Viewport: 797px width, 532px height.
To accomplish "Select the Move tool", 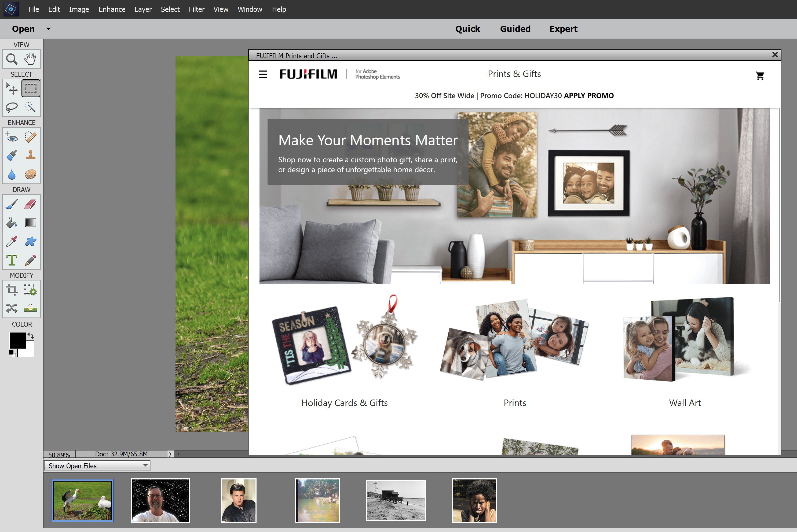I will [12, 88].
